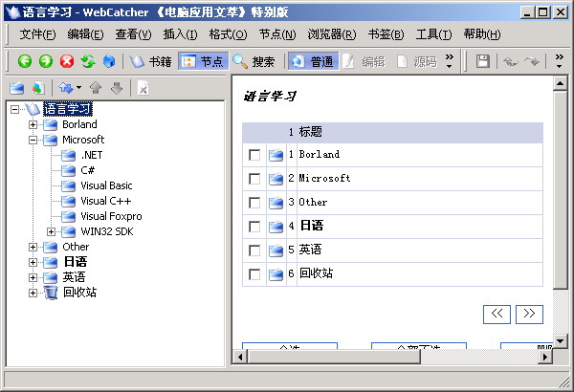Image resolution: width=574 pixels, height=392 pixels.
Task: Expand the 日语 tree node
Action: (33, 262)
